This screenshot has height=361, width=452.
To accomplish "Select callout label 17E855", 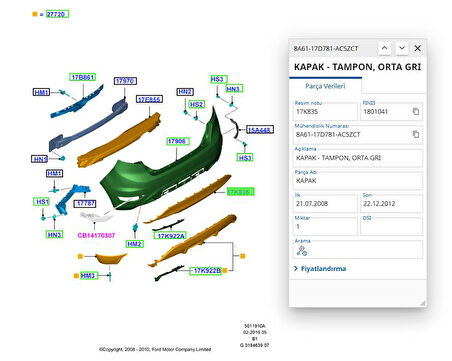I will tap(149, 99).
